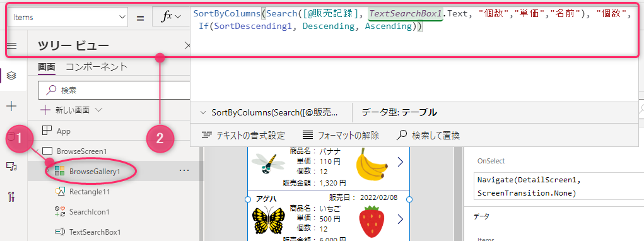The width and height of the screenshot is (644, 241).
Task: Click the バナナ product name text
Action: click(x=330, y=151)
